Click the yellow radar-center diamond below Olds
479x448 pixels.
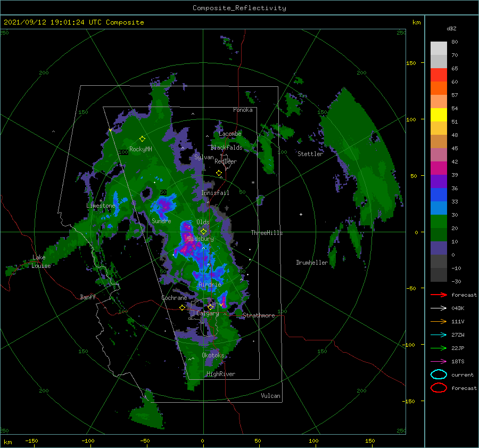click(x=203, y=232)
